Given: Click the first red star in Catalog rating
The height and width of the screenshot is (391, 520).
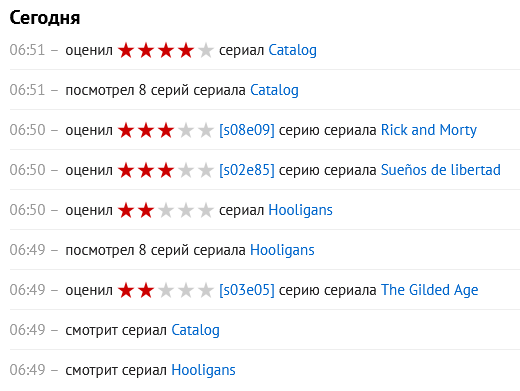Looking at the screenshot, I should click(126, 51).
